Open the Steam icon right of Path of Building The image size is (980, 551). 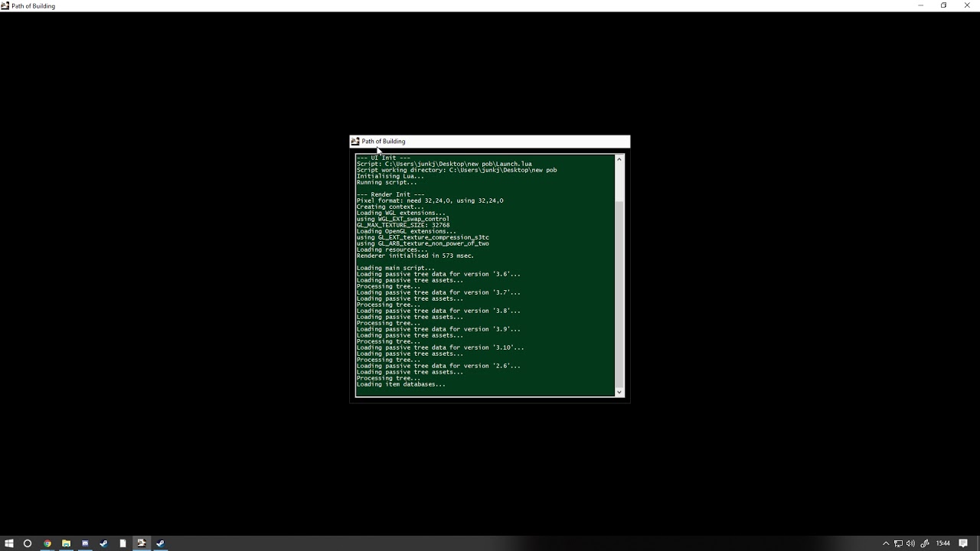(160, 543)
